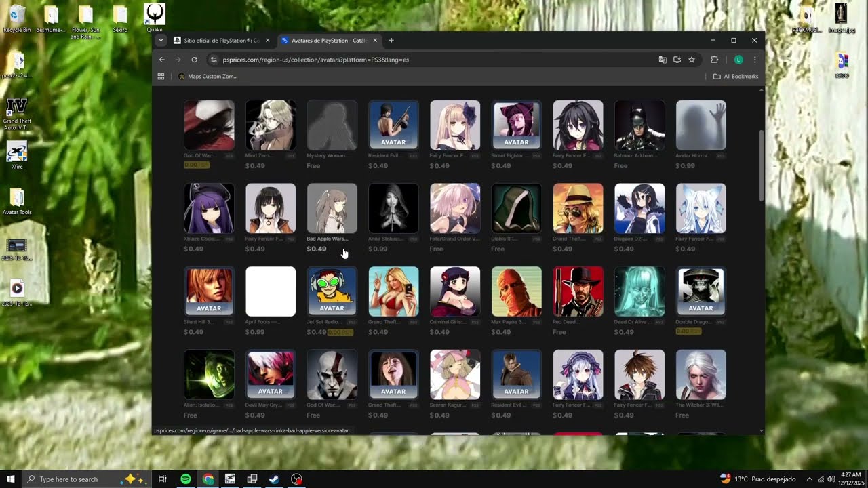Open the apps grid in bookmarks bar
The image size is (868, 488).
click(161, 77)
